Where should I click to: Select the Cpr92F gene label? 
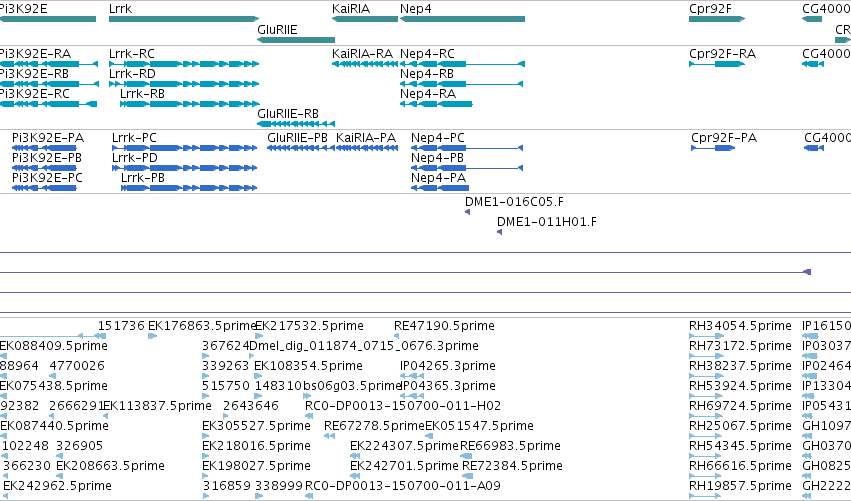[x=710, y=9]
